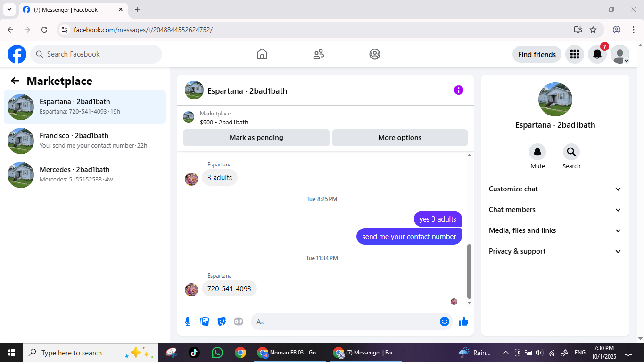Viewport: 644px width, 362px height.
Task: Open notifications bell with 7 badge
Action: click(597, 54)
